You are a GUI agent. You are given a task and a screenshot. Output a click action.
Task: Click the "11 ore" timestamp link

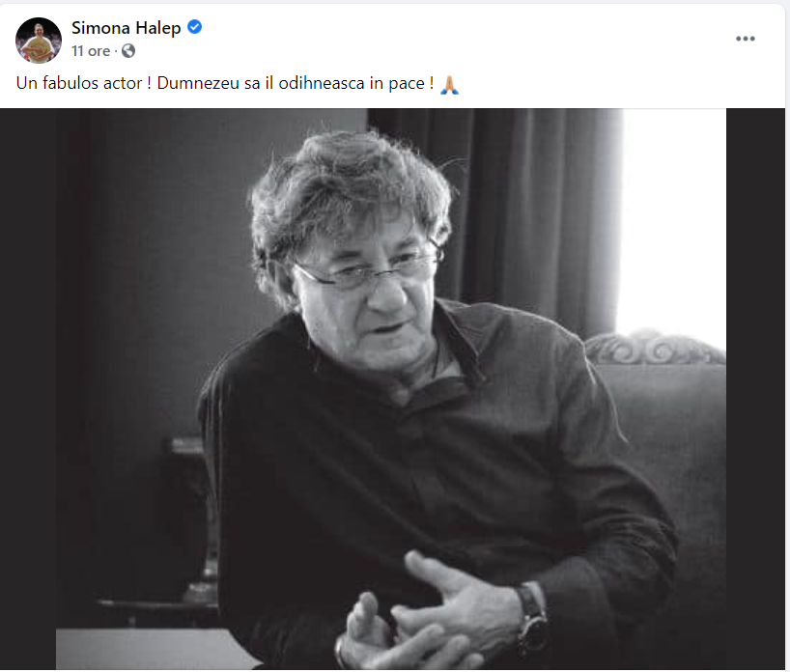coord(91,51)
